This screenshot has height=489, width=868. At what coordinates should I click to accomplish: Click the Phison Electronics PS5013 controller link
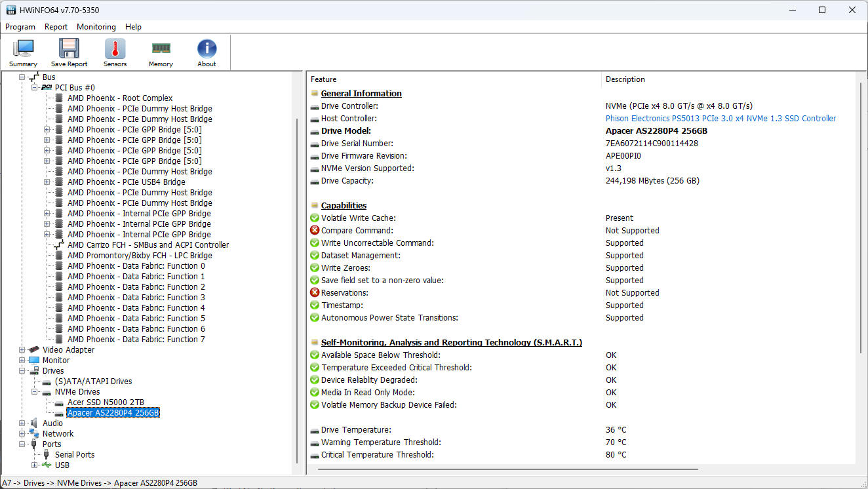tap(720, 119)
